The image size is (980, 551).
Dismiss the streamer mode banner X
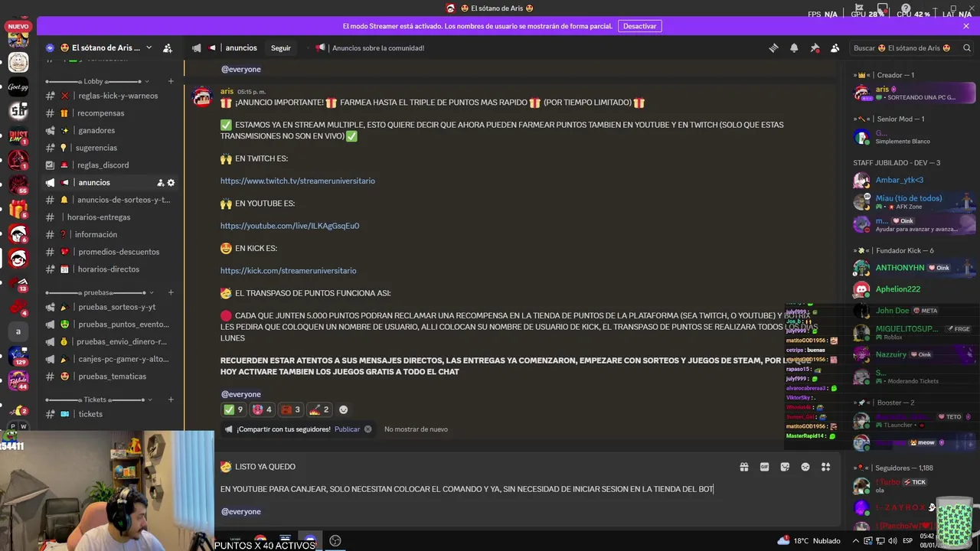pos(966,26)
